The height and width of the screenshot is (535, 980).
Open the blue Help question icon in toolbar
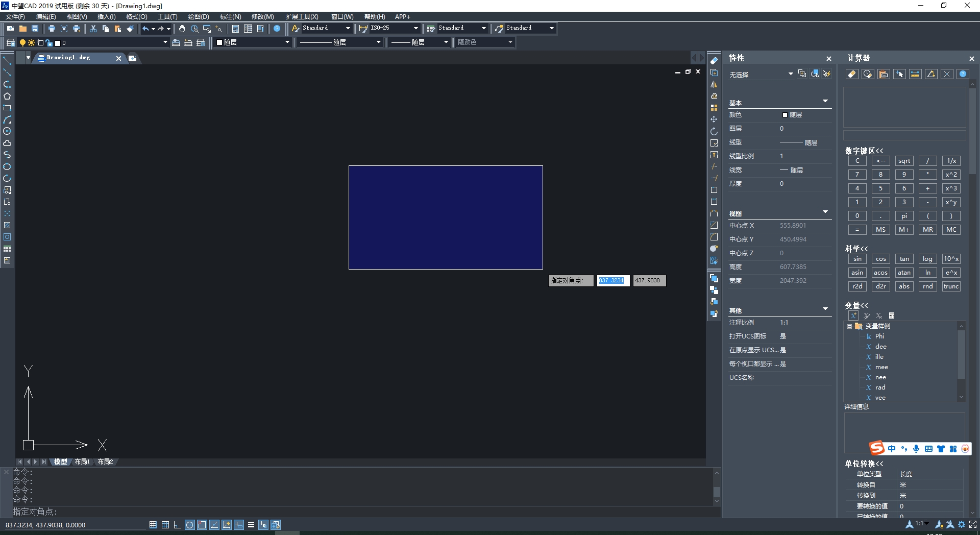click(x=277, y=29)
